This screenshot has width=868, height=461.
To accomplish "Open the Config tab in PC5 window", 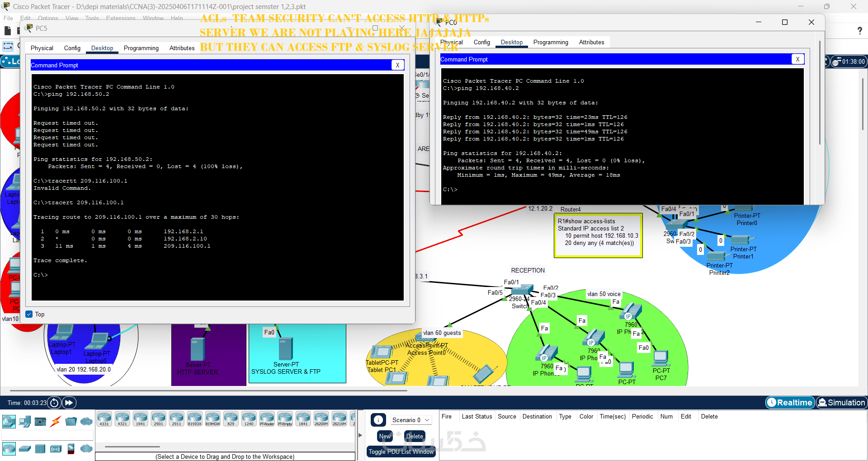I will (72, 48).
